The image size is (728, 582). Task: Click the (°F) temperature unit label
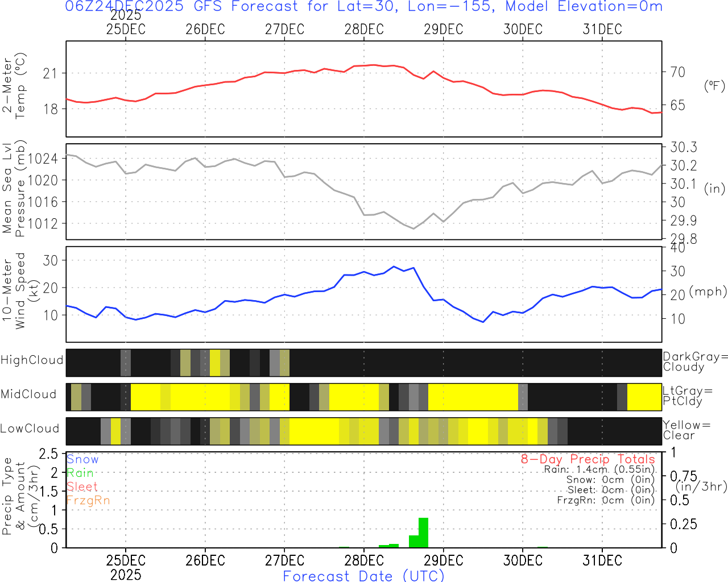(714, 86)
